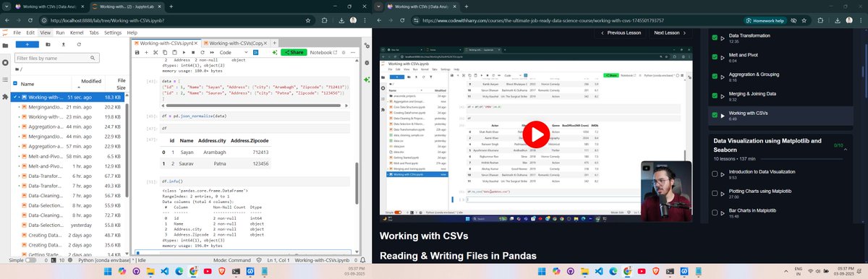Open the Settings menu in JupyterLab
868x279 pixels.
point(113,33)
